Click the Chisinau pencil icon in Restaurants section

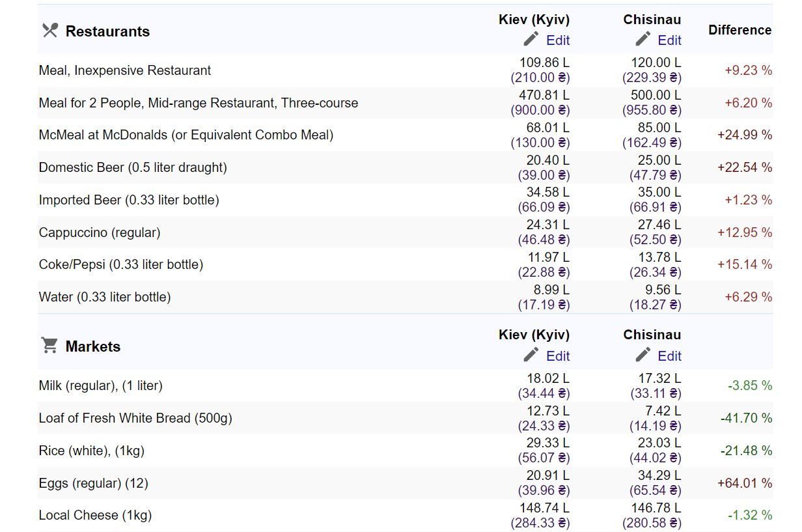643,39
